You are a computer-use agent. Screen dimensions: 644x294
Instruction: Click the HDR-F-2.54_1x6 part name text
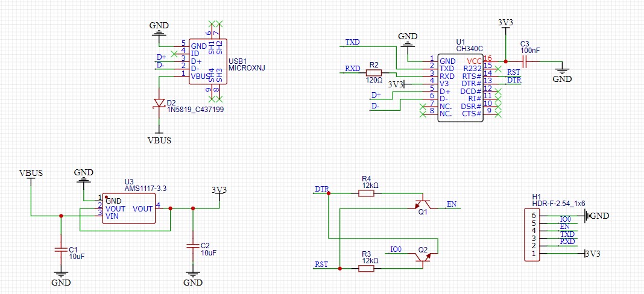pos(558,204)
